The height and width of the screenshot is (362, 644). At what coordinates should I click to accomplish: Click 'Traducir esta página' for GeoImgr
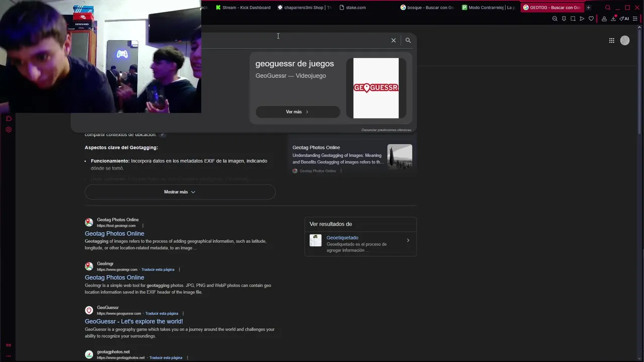[158, 269]
